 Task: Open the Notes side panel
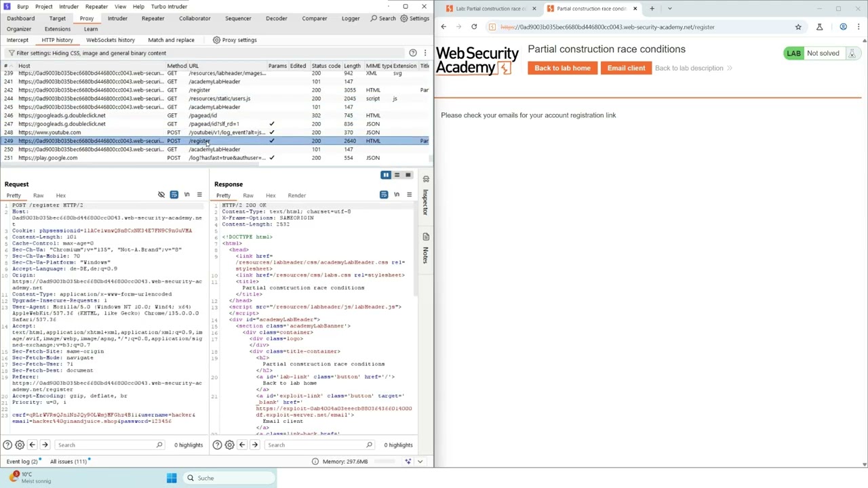coord(426,249)
